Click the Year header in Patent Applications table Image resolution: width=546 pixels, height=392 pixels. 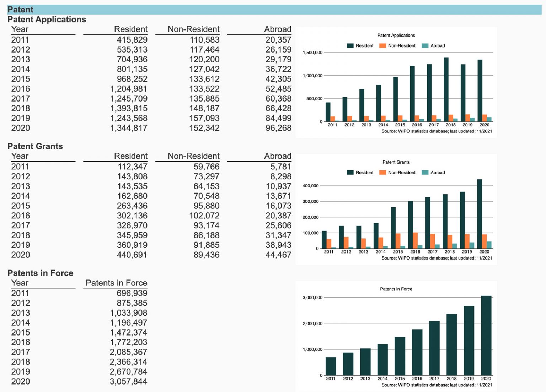pyautogui.click(x=20, y=29)
